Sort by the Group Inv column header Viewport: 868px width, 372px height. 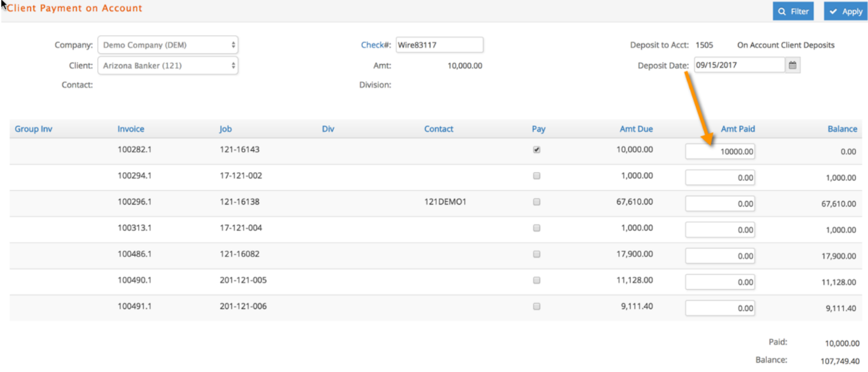pos(33,129)
